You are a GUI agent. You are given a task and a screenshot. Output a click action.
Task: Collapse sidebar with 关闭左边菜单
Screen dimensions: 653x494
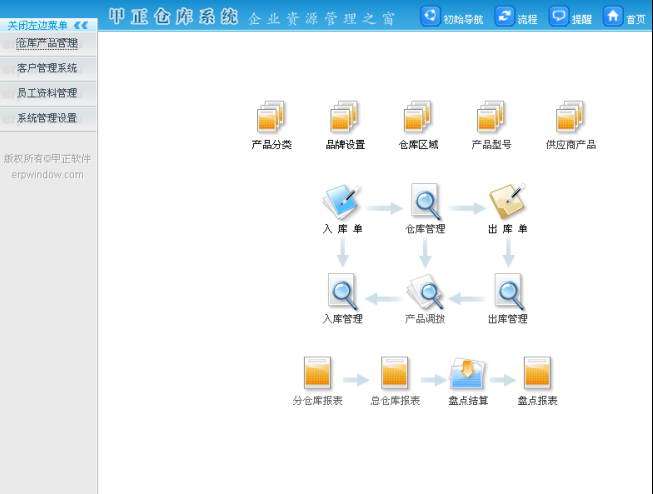click(x=47, y=25)
